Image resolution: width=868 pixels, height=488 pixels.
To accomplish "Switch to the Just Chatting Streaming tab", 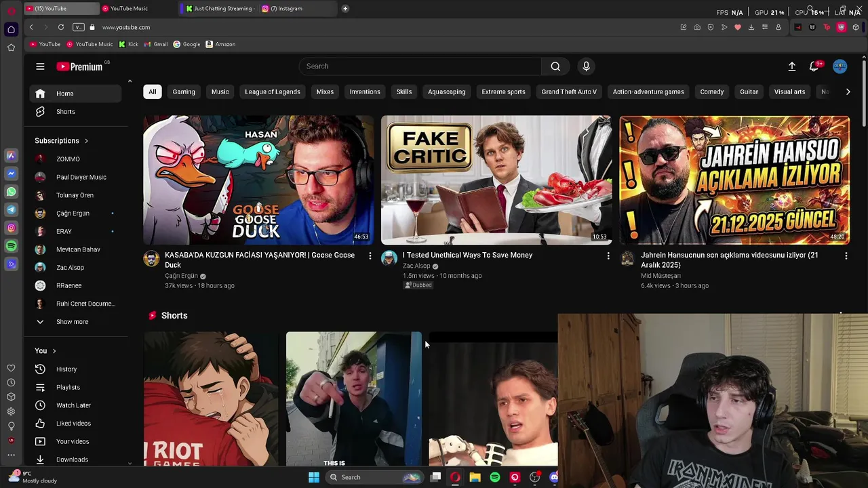I will point(220,9).
